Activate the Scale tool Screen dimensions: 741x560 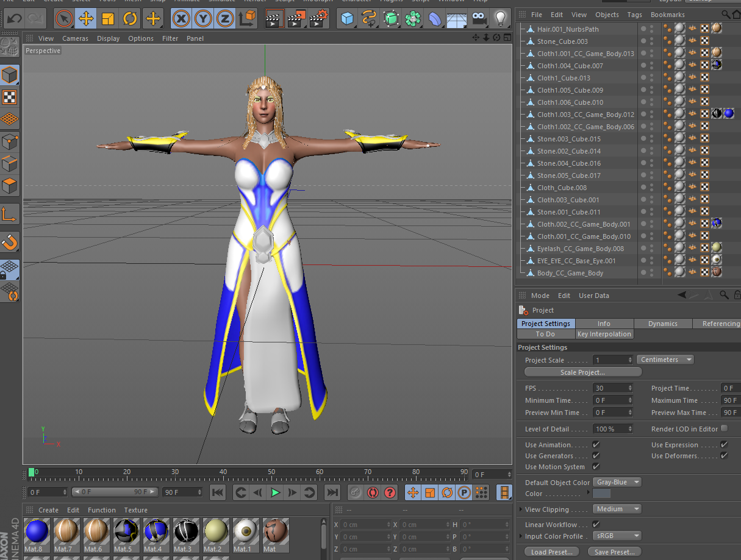pyautogui.click(x=108, y=19)
